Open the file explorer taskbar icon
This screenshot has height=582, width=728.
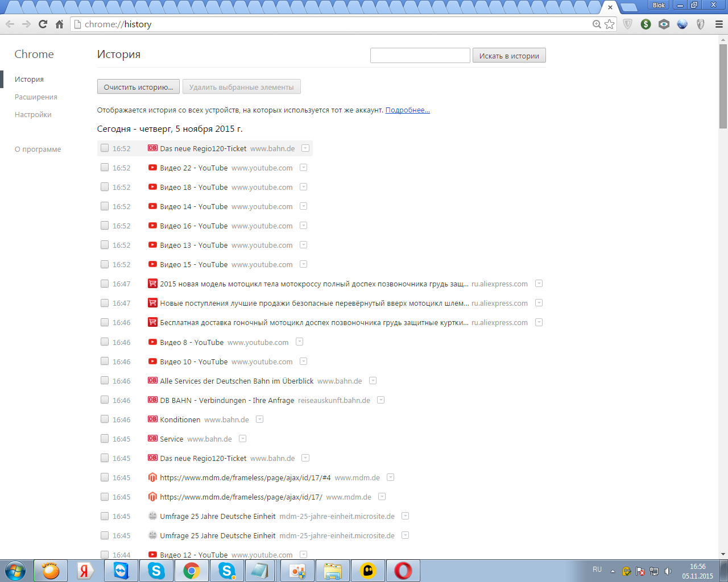pyautogui.click(x=333, y=571)
